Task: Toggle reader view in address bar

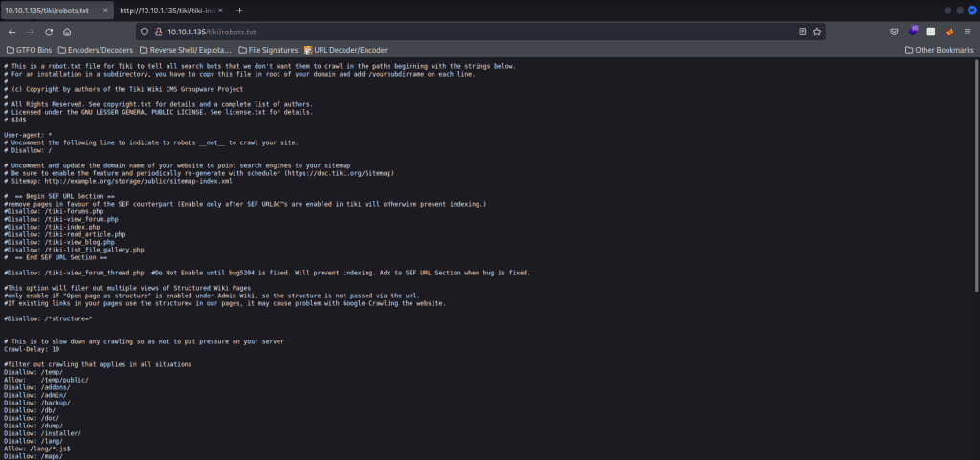Action: [802, 31]
